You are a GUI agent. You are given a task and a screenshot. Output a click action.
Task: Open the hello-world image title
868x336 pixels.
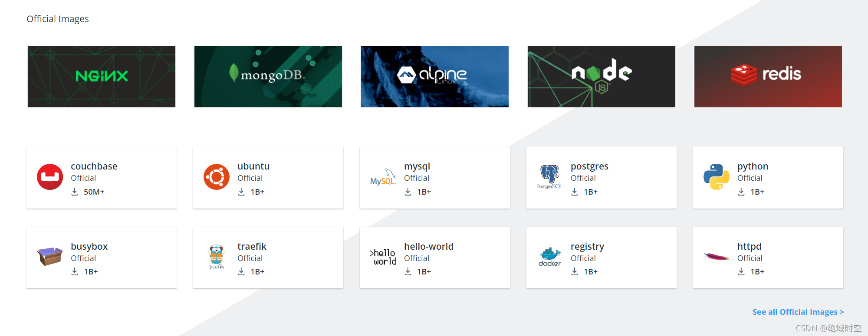[429, 246]
